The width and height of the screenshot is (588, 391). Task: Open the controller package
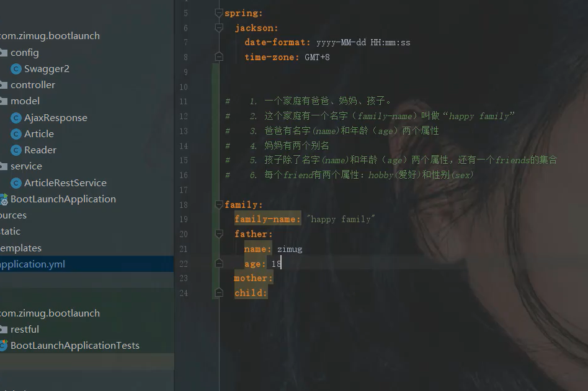(33, 85)
